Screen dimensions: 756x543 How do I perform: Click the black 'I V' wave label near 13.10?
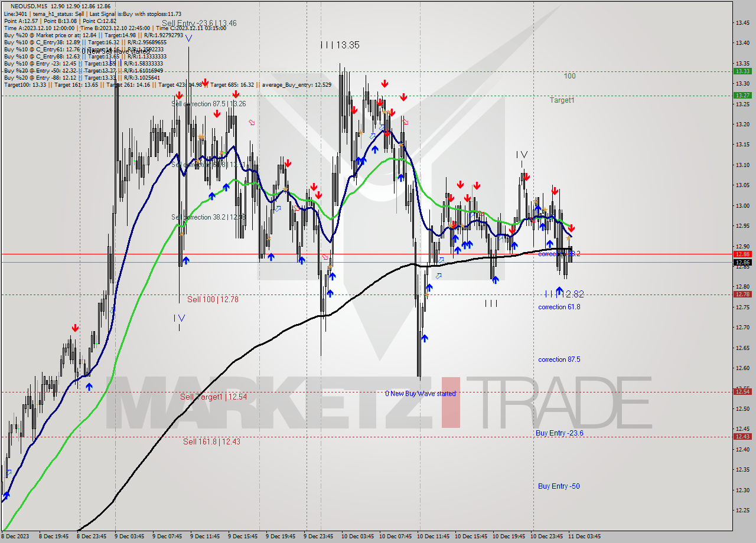pos(522,155)
